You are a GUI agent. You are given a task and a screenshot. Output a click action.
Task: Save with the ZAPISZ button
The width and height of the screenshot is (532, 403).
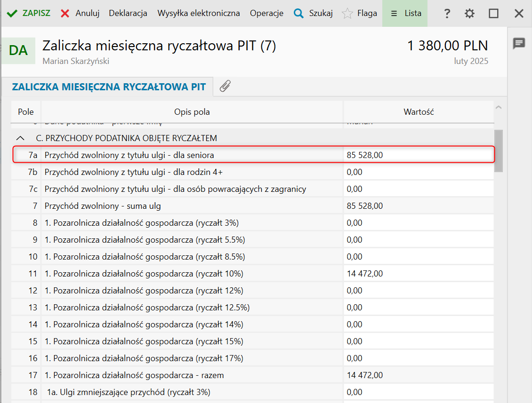coord(29,13)
